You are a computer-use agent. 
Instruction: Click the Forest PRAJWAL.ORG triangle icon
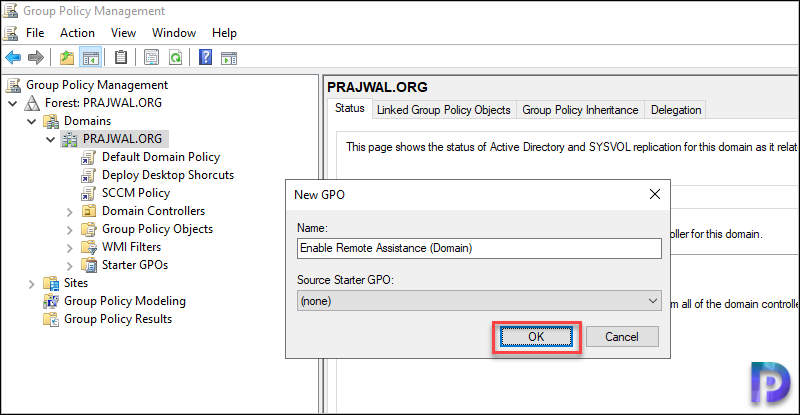[32, 103]
